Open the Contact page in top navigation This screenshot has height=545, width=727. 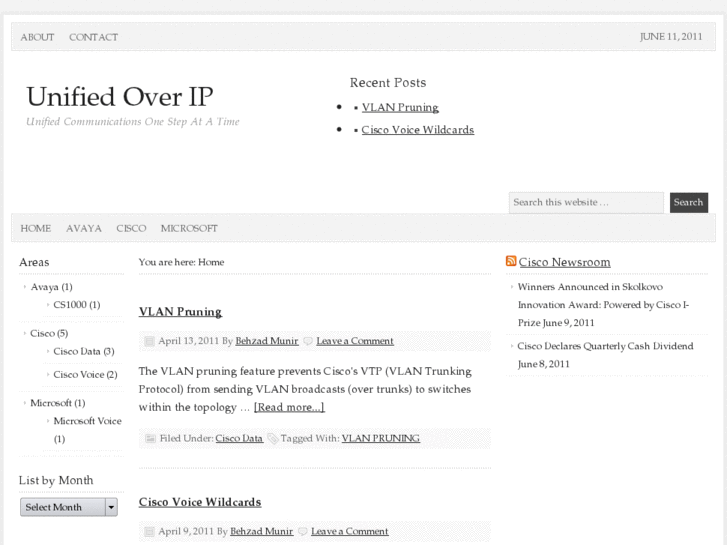coord(93,37)
